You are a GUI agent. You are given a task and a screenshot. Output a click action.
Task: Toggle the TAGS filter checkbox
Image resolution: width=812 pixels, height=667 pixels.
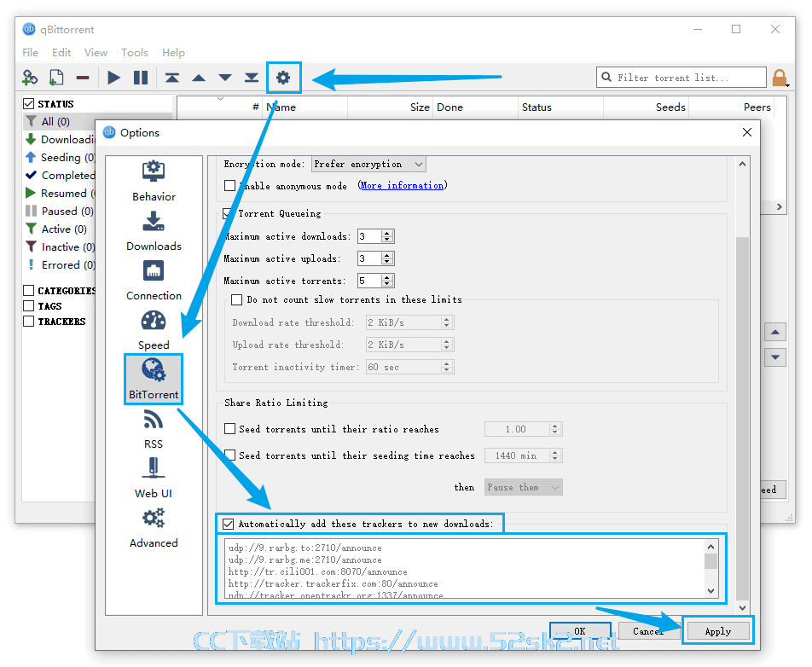pos(29,306)
